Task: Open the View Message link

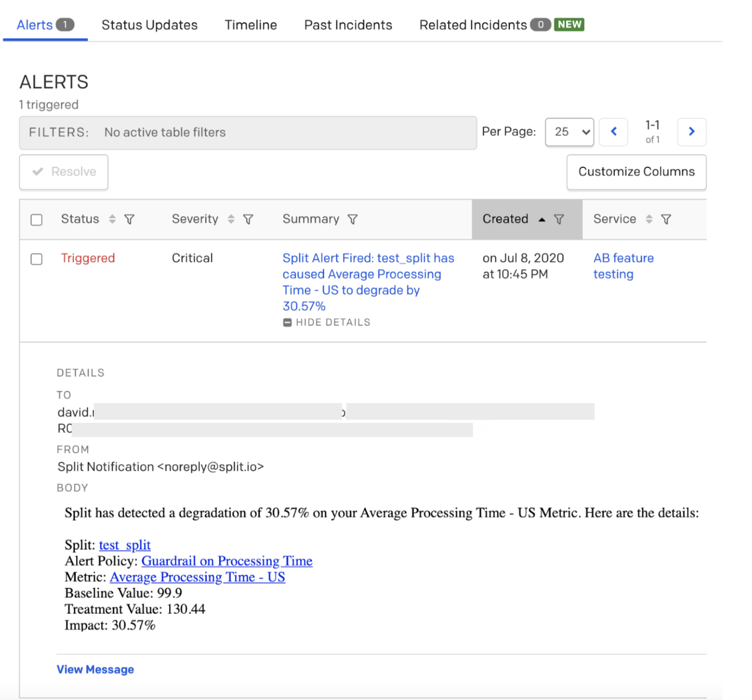Action: [x=95, y=670]
